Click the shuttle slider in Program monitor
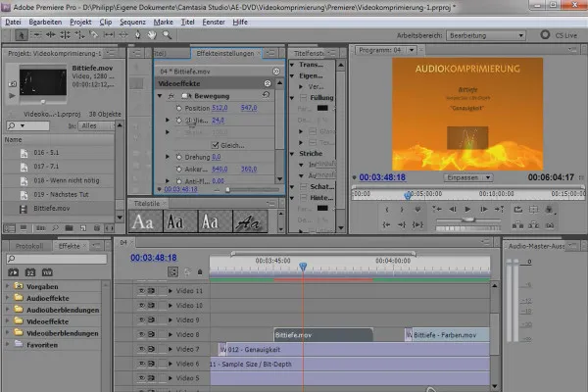 coord(468,220)
